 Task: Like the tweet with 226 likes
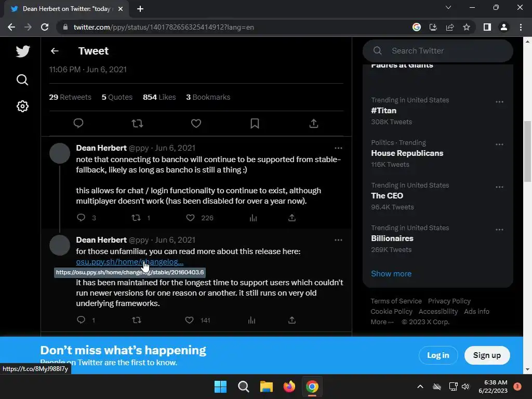[190, 218]
